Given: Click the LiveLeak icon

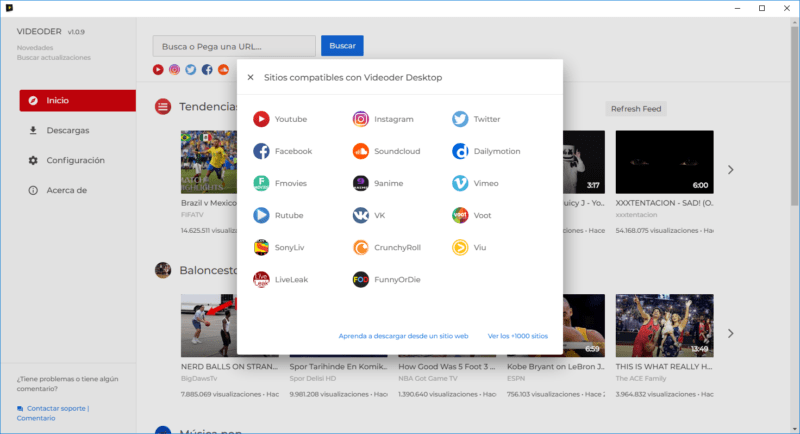Looking at the screenshot, I should point(261,279).
